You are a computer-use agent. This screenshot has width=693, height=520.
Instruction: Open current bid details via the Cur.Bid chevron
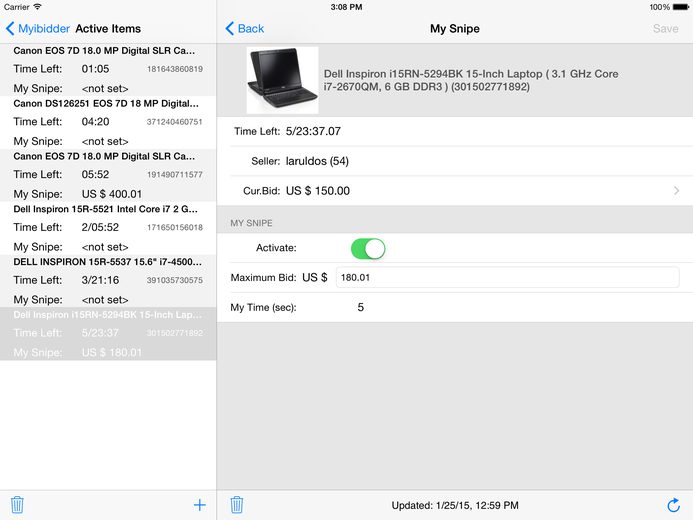676,191
